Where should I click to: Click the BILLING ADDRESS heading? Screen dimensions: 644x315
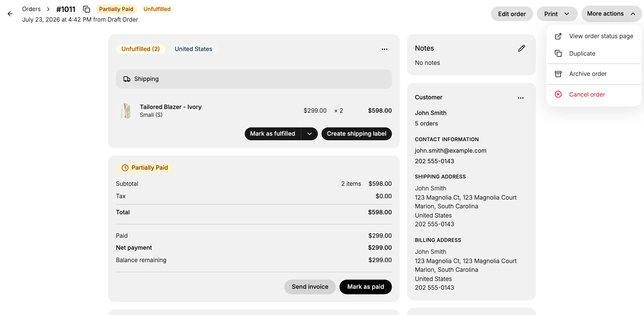[438, 240]
